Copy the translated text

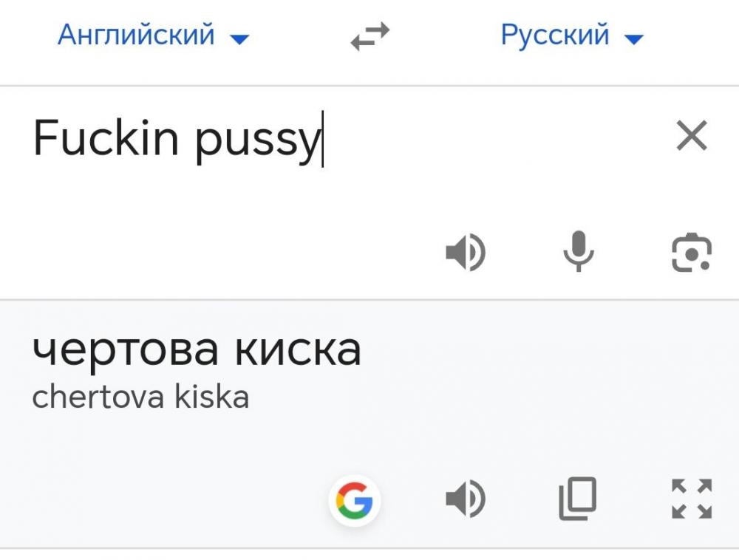coord(578,499)
